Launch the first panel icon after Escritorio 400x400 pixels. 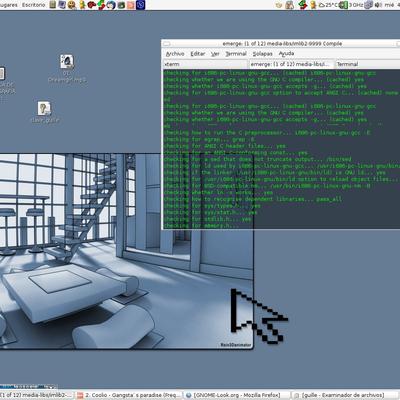(x=53, y=5)
